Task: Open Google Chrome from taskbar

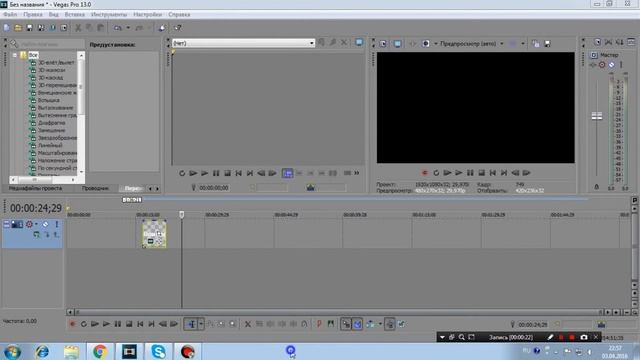Action: [100, 351]
